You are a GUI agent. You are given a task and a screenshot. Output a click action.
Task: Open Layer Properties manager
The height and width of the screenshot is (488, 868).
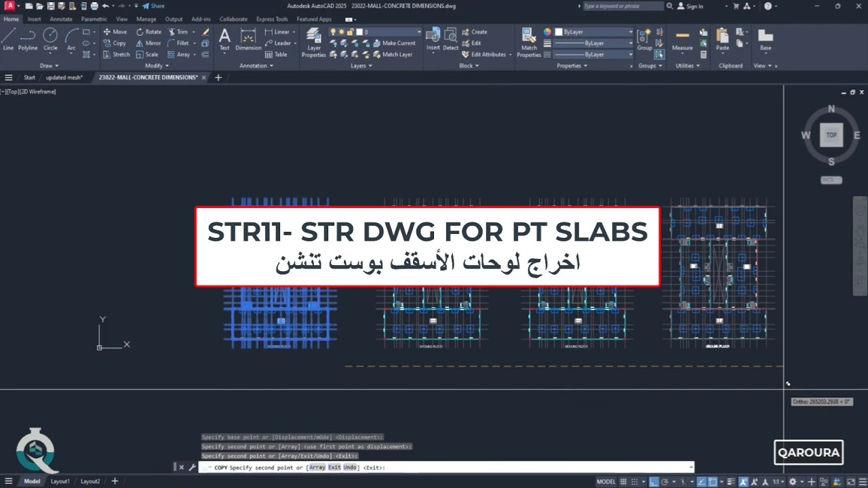coord(313,42)
